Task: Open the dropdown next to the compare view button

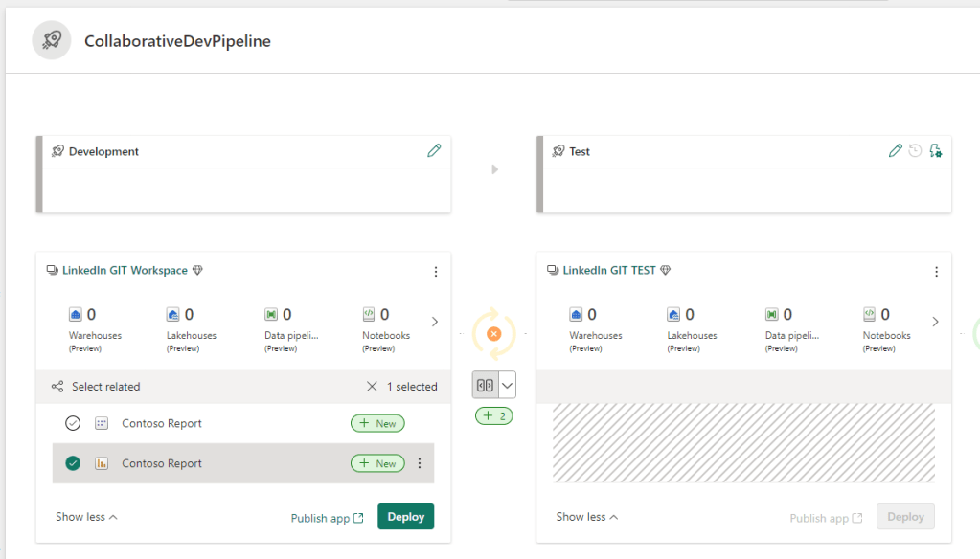Action: click(507, 385)
